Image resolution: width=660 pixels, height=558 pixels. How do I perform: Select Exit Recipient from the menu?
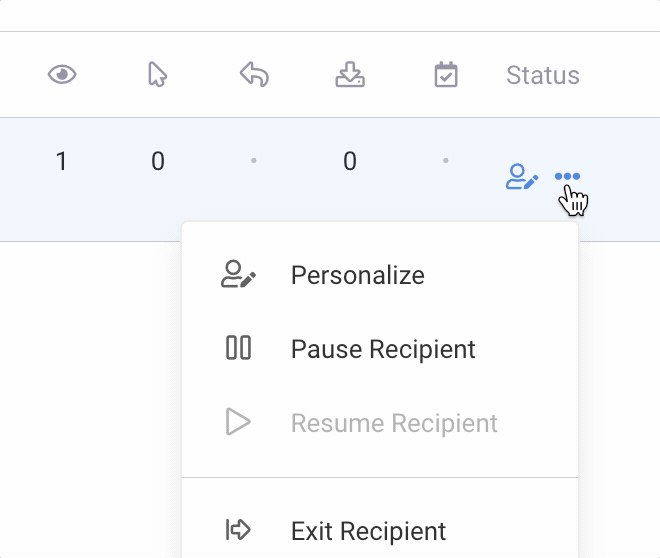pyautogui.click(x=368, y=530)
